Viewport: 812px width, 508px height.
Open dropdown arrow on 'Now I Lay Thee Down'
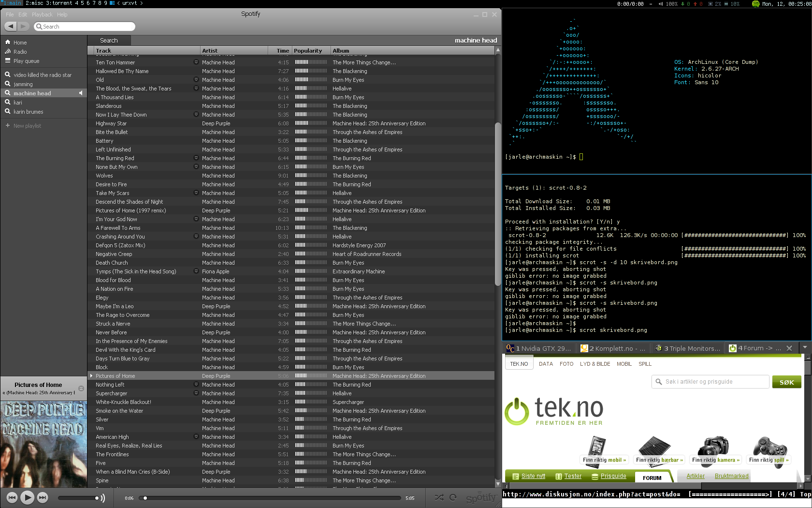pyautogui.click(x=196, y=114)
